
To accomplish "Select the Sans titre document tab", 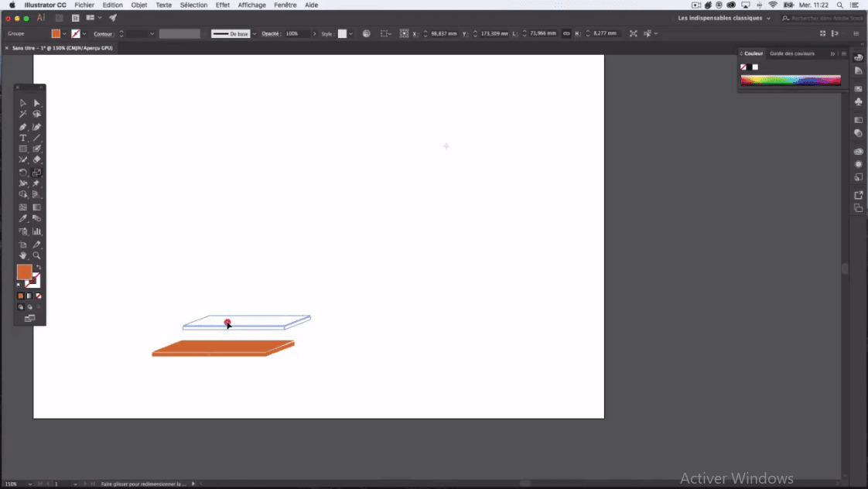I will (62, 48).
